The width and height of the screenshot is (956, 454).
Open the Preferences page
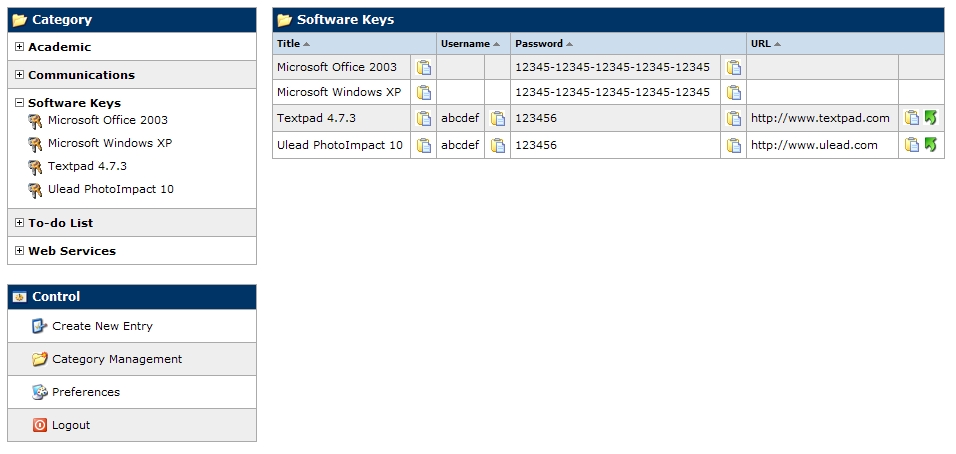click(x=86, y=392)
